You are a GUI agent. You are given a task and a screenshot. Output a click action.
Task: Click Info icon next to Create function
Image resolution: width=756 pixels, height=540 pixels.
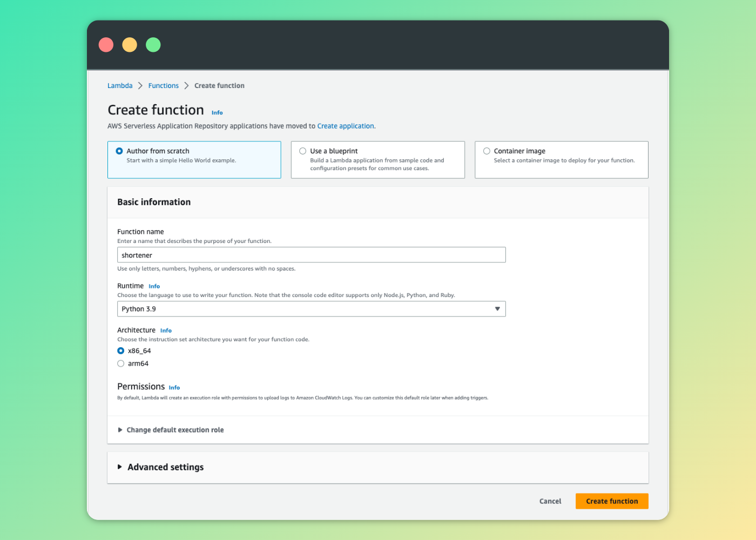[217, 113]
